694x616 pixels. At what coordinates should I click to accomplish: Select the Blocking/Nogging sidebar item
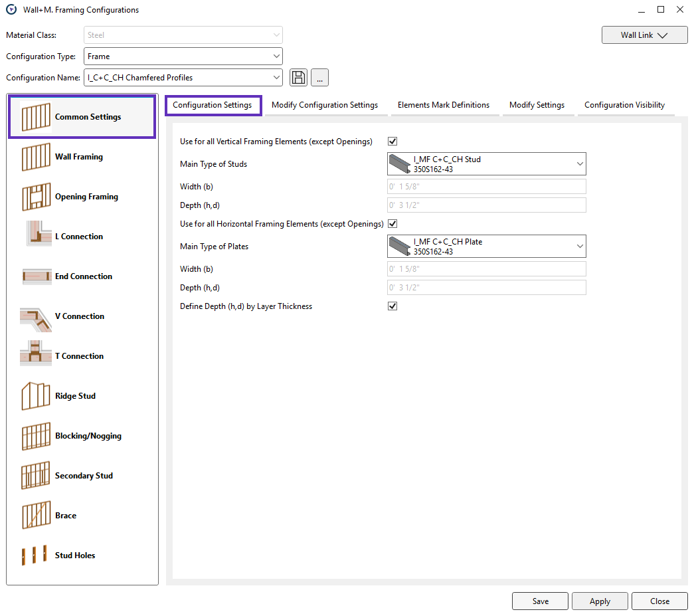(88, 436)
